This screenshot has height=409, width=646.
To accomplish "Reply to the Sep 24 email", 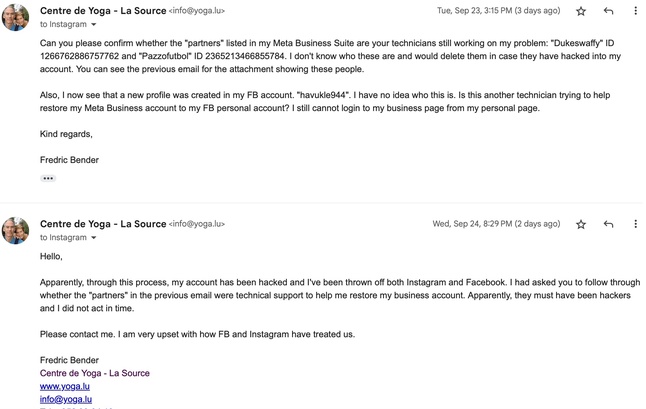I will (608, 224).
